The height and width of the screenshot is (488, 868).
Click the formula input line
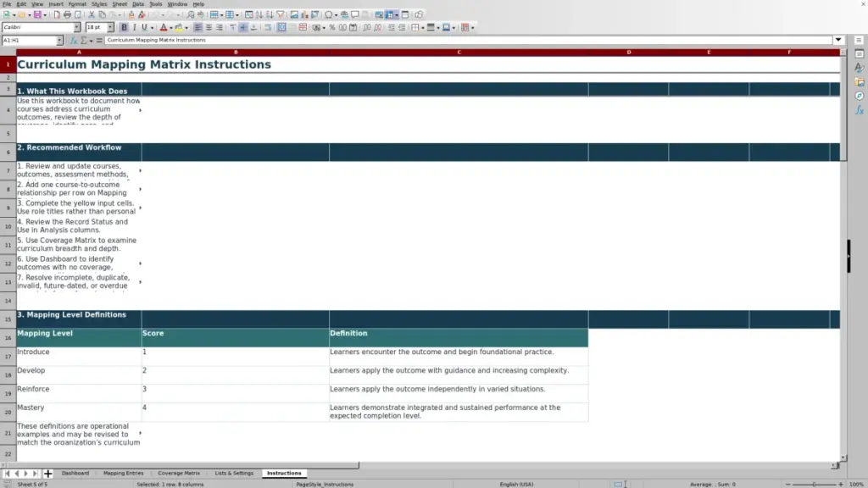(468, 40)
